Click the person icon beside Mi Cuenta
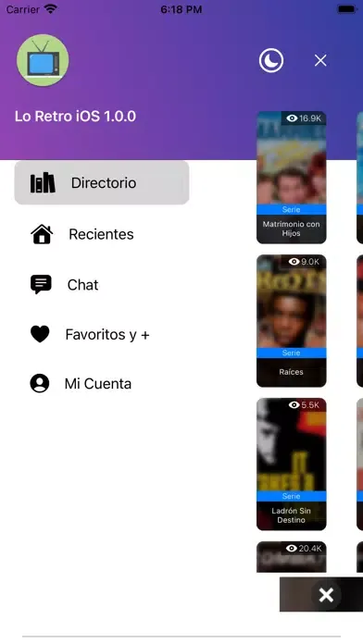Image resolution: width=363 pixels, height=644 pixels. pyautogui.click(x=40, y=384)
